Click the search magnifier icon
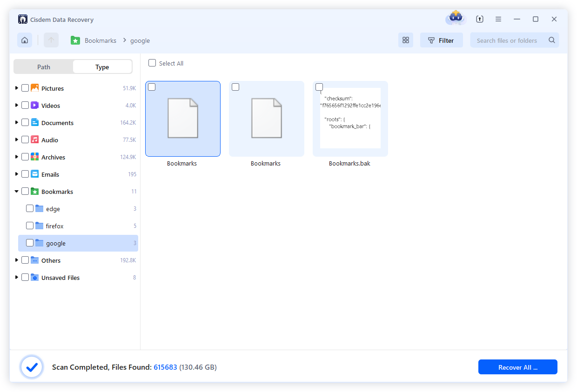 point(551,40)
